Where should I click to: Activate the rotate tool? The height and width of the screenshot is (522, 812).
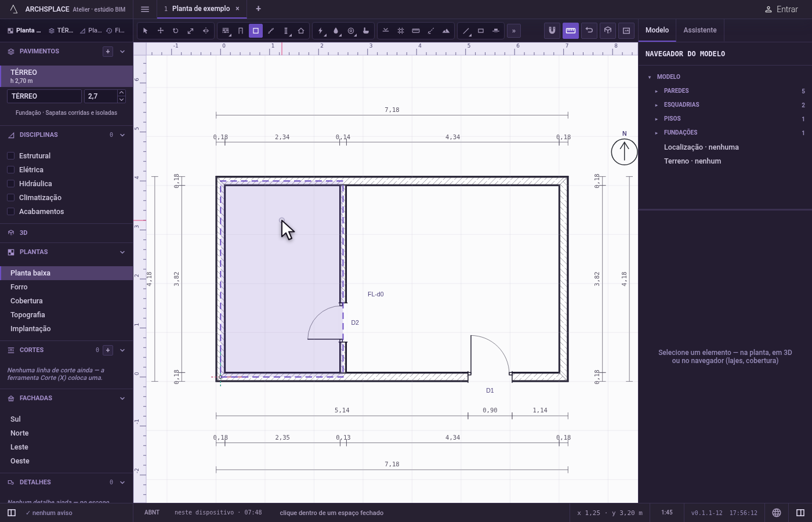[176, 31]
